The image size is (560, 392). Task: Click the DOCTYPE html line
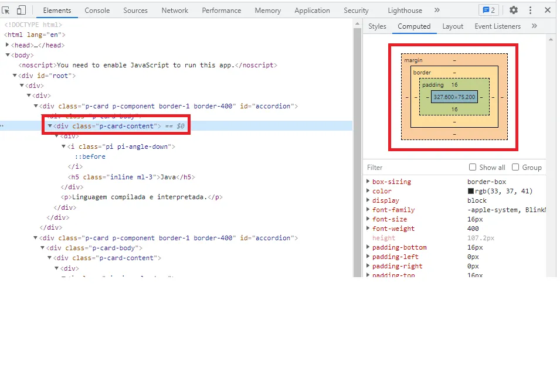(x=33, y=25)
